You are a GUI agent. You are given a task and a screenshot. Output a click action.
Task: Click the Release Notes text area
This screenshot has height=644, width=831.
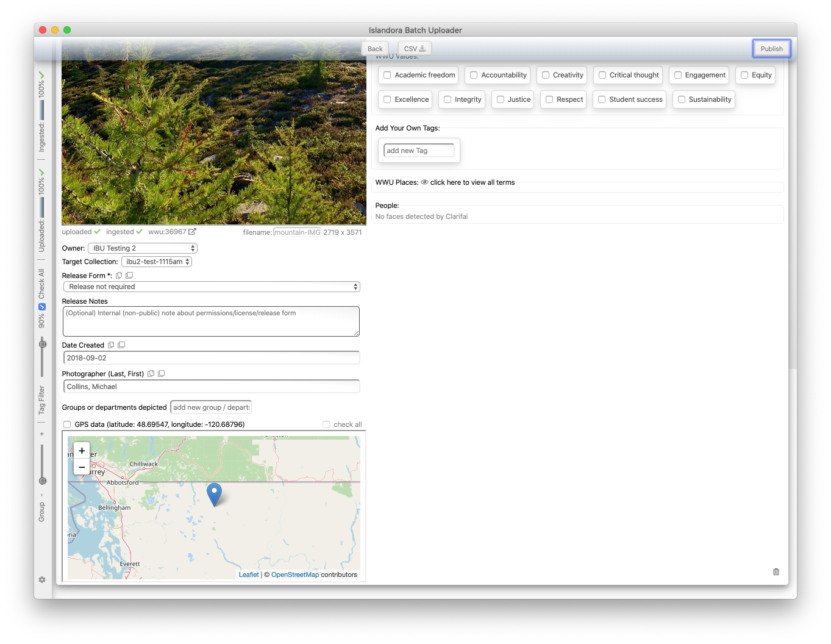click(x=212, y=321)
